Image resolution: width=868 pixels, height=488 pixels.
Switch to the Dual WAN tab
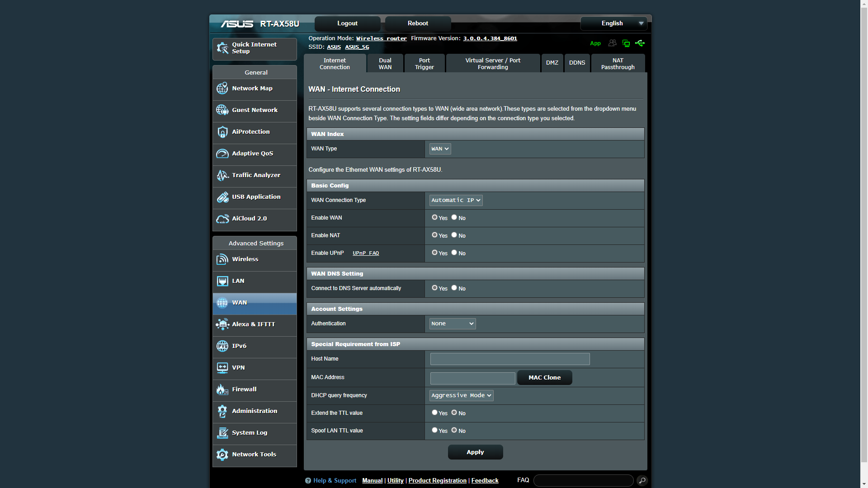(385, 64)
